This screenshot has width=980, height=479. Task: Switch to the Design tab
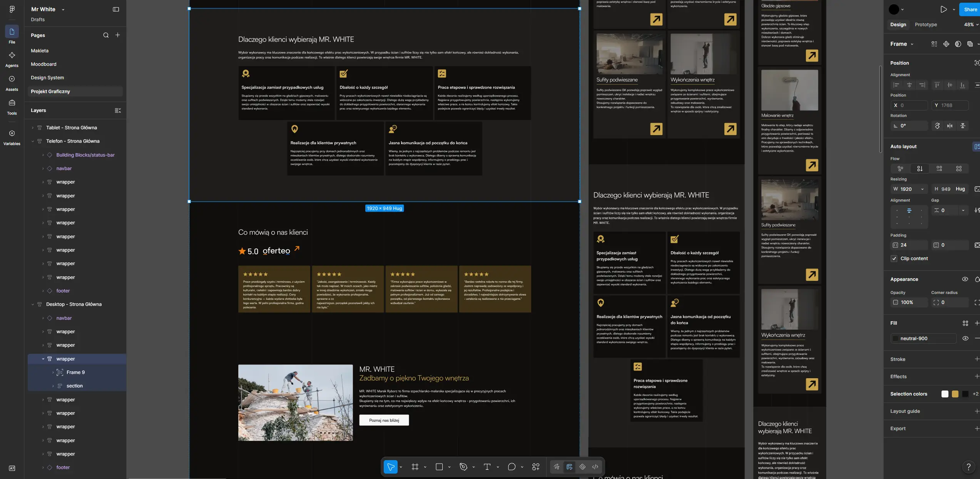pos(898,25)
